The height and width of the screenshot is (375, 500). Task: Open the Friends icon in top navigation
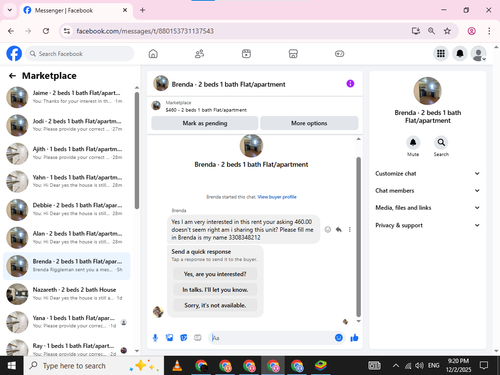pyautogui.click(x=199, y=54)
